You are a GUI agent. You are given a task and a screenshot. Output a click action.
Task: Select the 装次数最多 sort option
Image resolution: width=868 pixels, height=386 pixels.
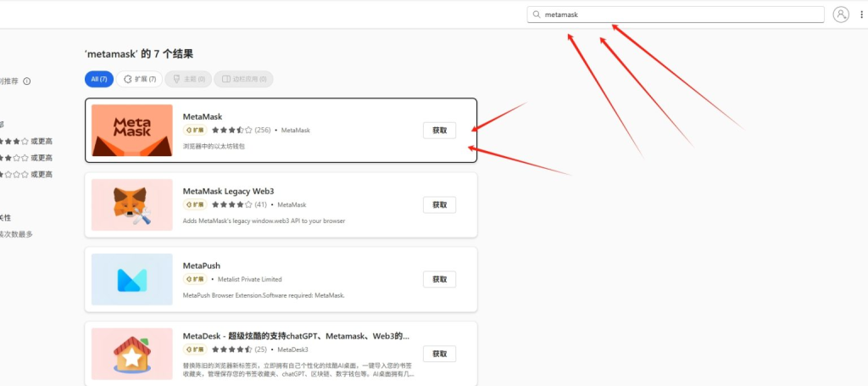tap(16, 234)
